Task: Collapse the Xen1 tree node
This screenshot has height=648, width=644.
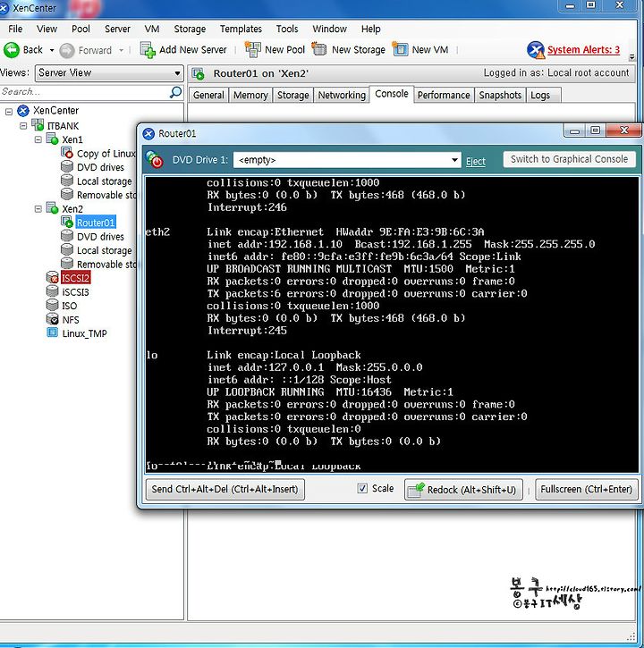Action: [38, 139]
